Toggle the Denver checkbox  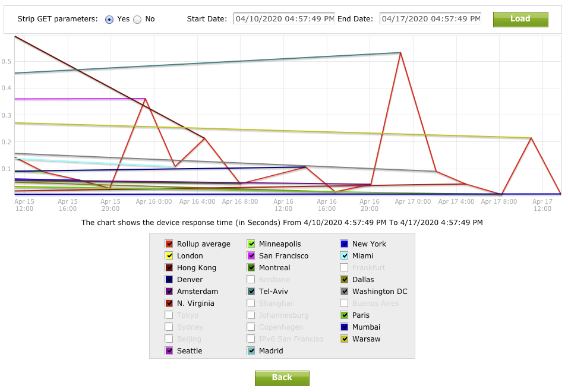click(169, 280)
